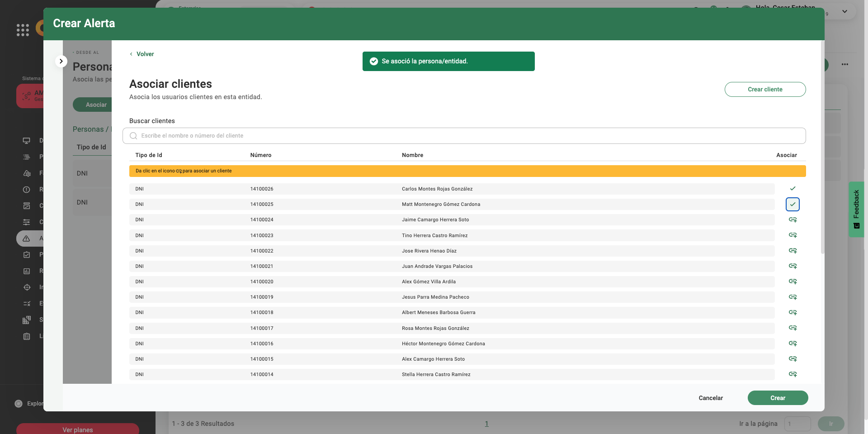Viewport: 868px width, 434px height.
Task: Toggle association check for Matt Montenegro Gómez Cardona
Action: pos(793,204)
